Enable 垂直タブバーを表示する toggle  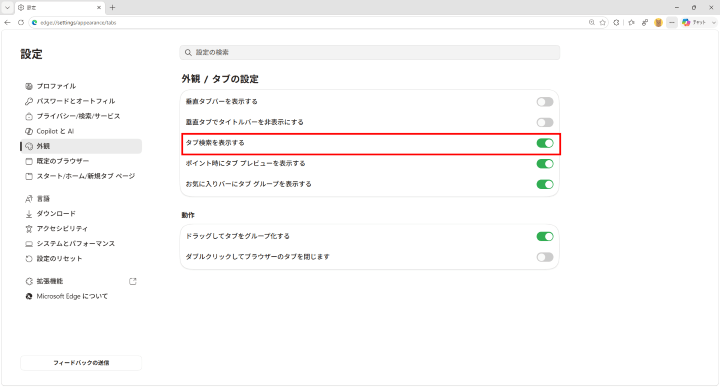click(x=545, y=102)
